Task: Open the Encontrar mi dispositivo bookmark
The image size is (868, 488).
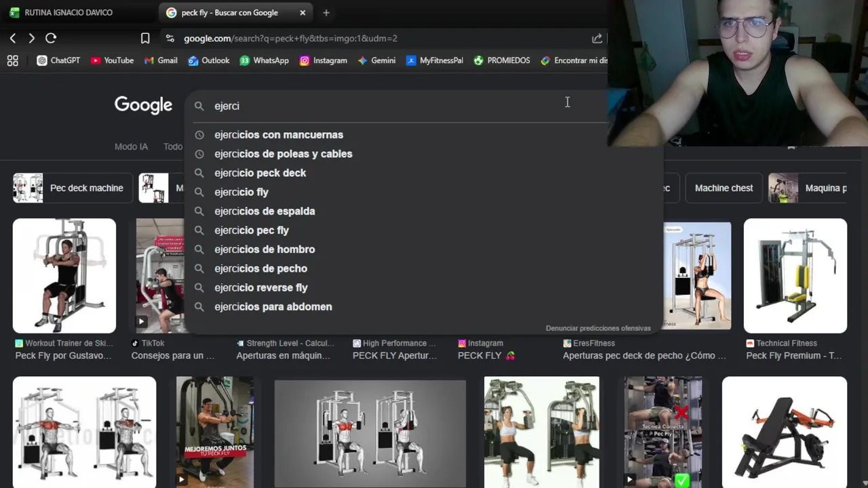Action: 574,60
